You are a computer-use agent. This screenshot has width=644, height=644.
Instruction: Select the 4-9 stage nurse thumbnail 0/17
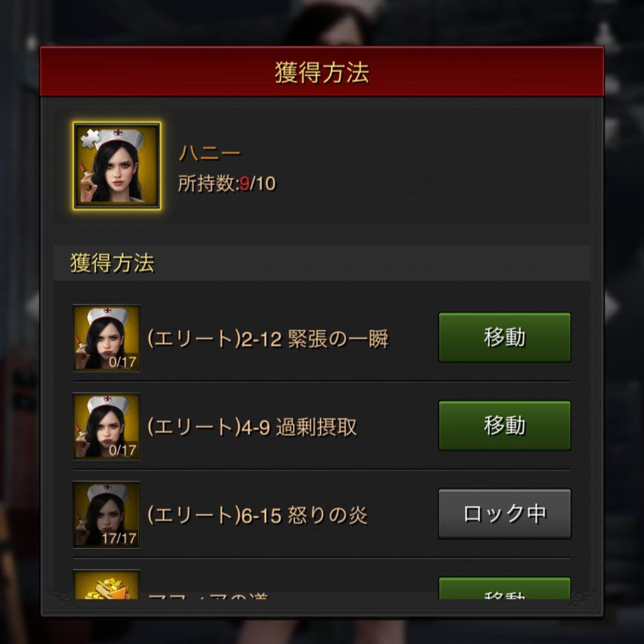point(106,426)
